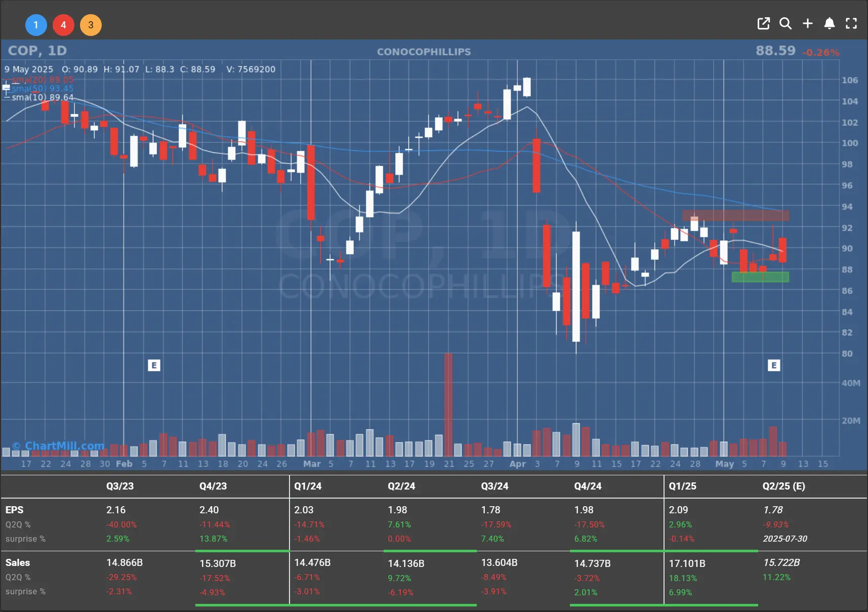Click Sales value 14.737B
The width and height of the screenshot is (868, 612).
pyautogui.click(x=592, y=563)
